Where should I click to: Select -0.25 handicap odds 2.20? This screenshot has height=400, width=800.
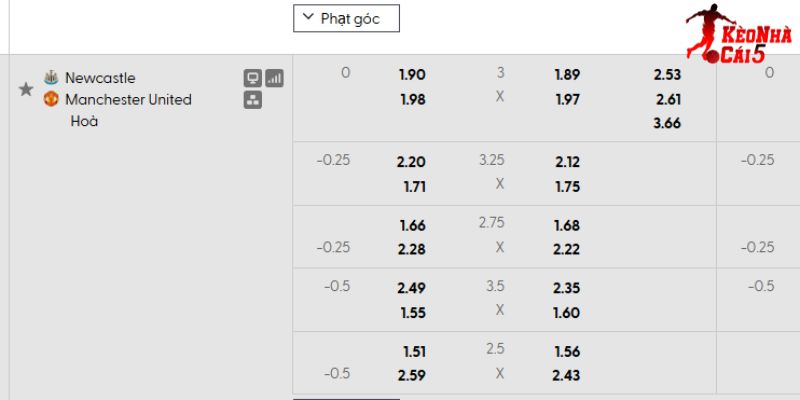[411, 162]
